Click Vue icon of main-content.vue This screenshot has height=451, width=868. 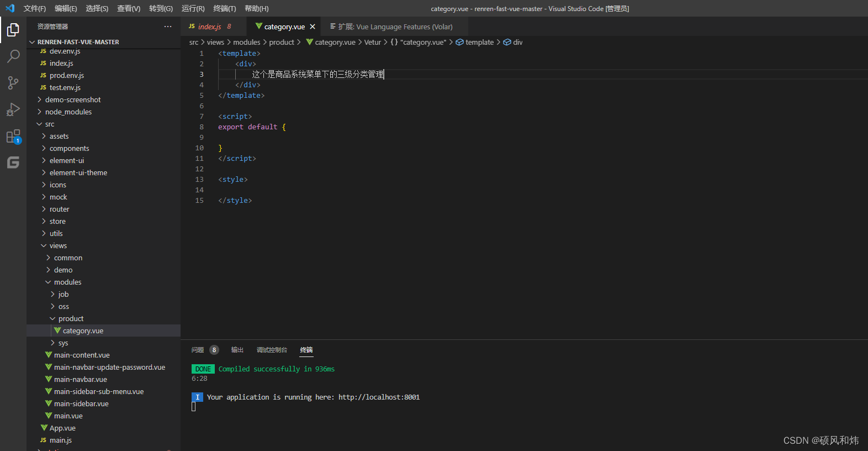pyautogui.click(x=49, y=355)
